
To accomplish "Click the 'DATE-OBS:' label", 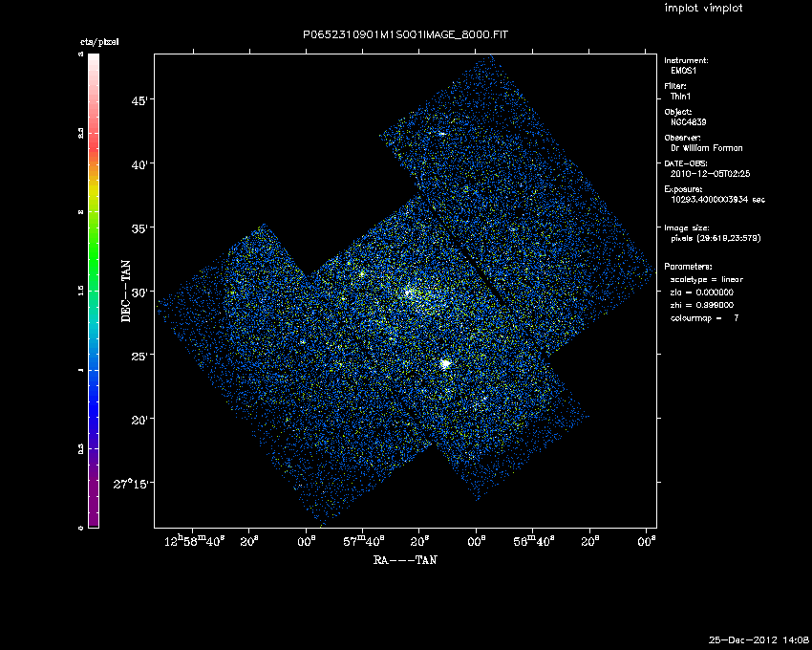I will (686, 163).
